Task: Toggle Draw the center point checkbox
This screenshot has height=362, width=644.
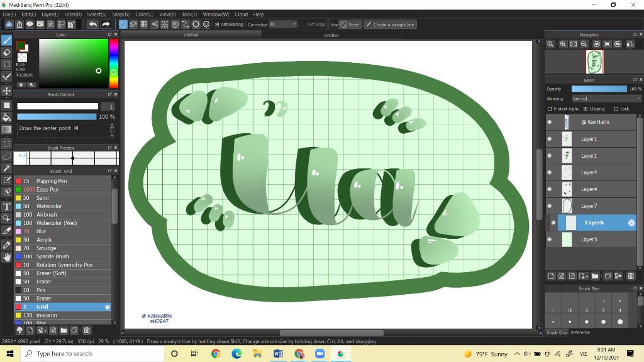Action: (76, 128)
